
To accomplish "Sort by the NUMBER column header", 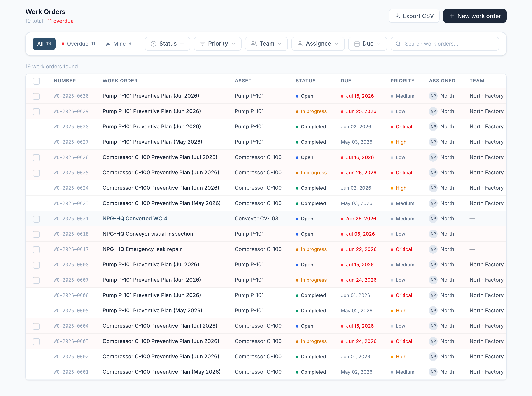I will pos(65,81).
